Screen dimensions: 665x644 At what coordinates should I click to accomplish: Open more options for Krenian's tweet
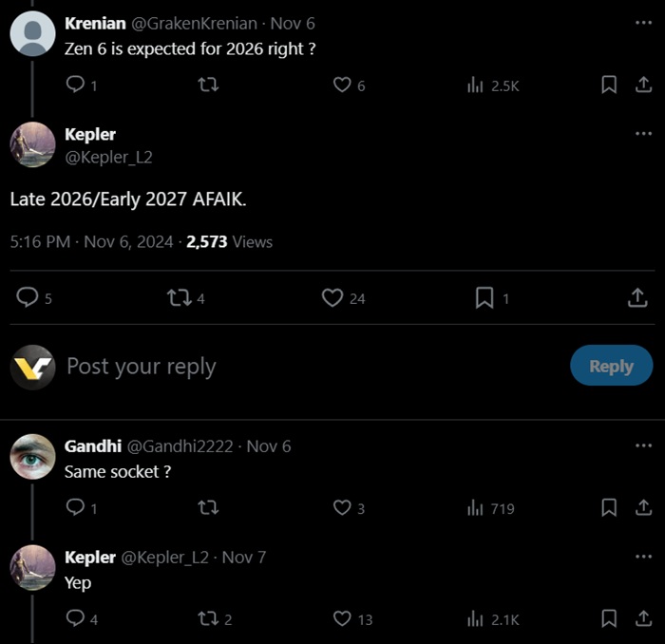point(643,23)
